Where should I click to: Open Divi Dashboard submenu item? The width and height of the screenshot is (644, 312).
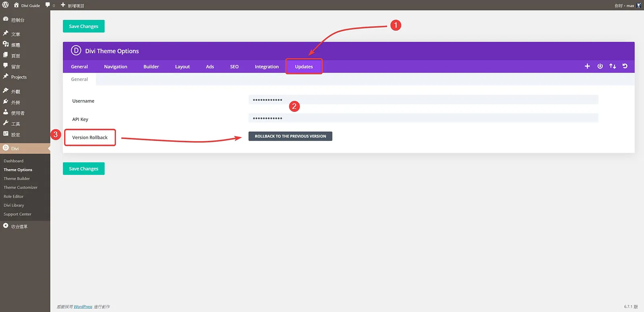point(14,161)
